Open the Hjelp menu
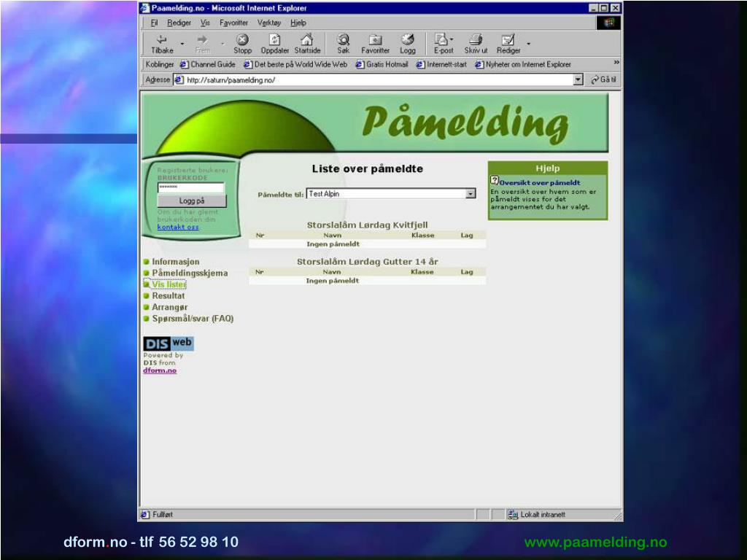The width and height of the screenshot is (747, 560). [x=298, y=23]
